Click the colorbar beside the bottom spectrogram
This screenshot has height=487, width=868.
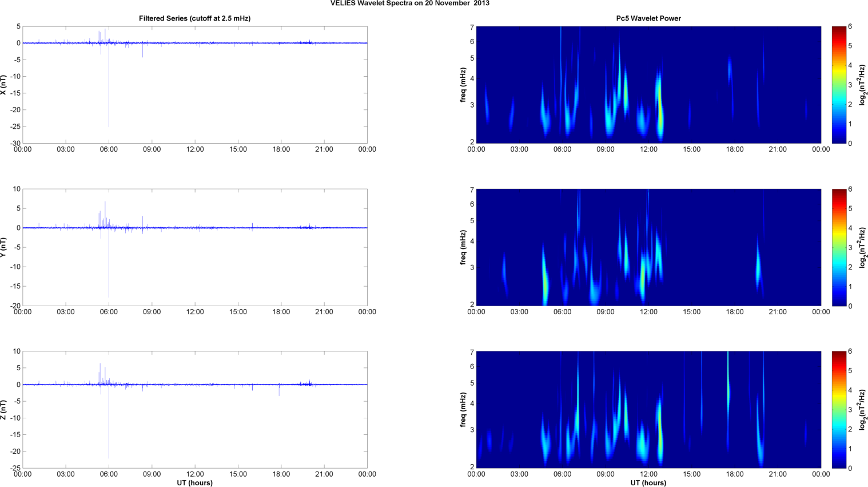(x=838, y=410)
